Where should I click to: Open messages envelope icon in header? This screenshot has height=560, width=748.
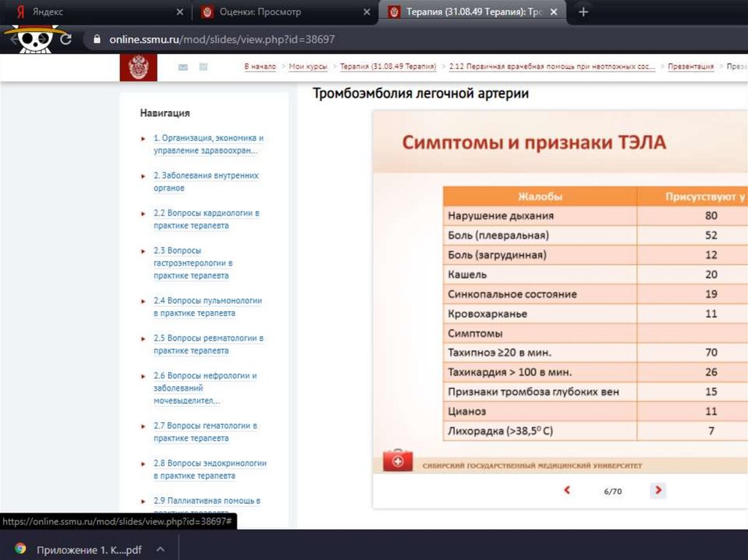[x=183, y=67]
